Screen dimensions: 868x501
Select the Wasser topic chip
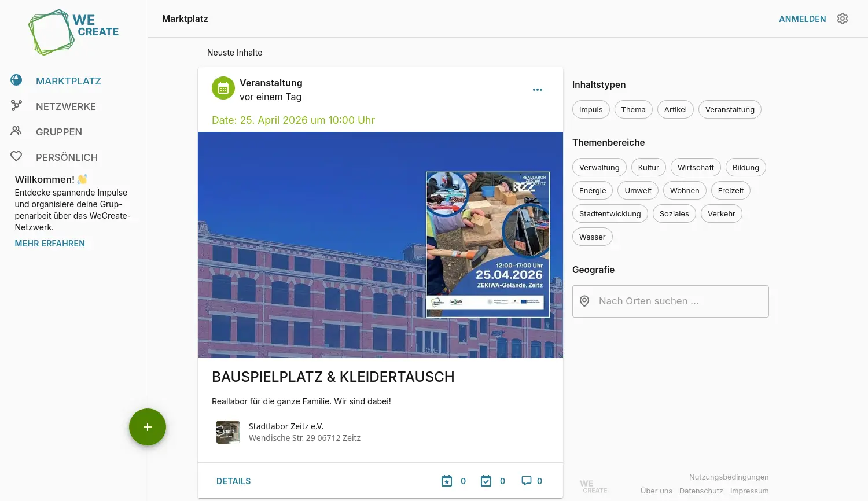[593, 237]
